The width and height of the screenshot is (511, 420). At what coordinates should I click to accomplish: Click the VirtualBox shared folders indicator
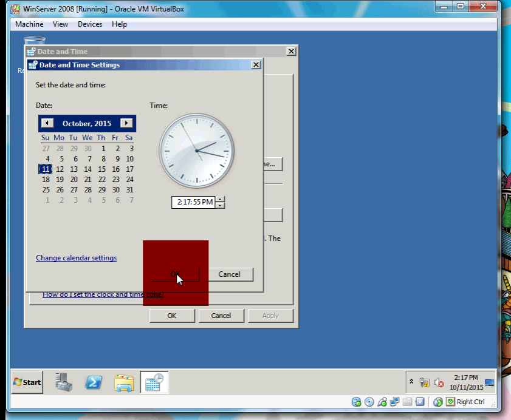coord(407,402)
